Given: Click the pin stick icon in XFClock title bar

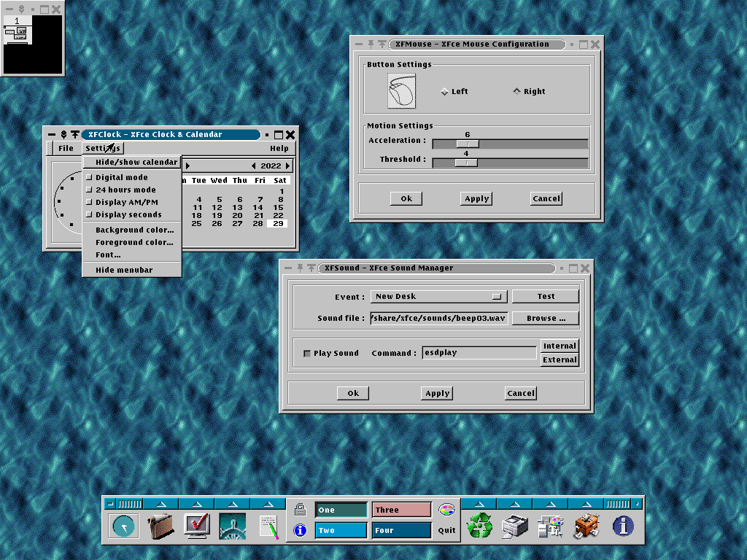Looking at the screenshot, I should coord(63,135).
